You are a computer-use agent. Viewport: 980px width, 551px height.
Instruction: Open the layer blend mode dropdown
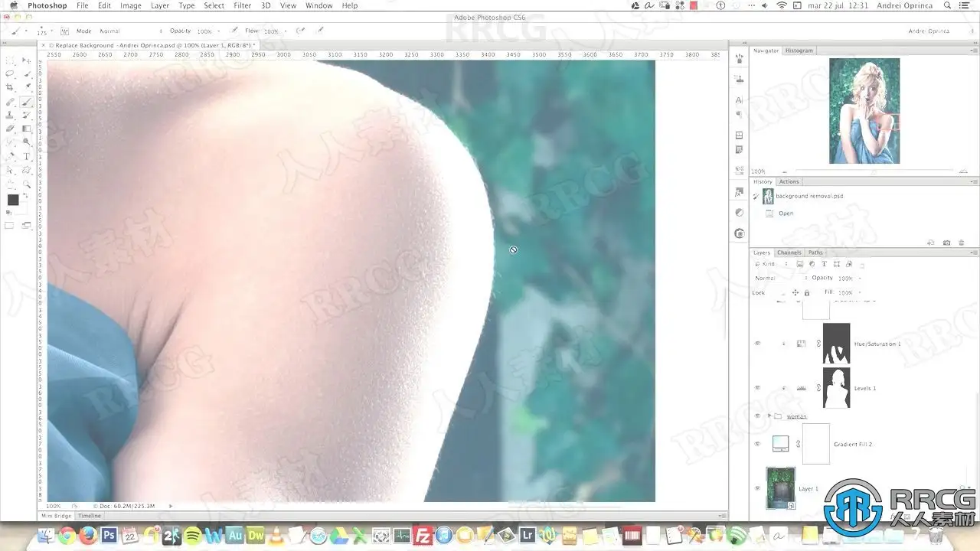781,278
